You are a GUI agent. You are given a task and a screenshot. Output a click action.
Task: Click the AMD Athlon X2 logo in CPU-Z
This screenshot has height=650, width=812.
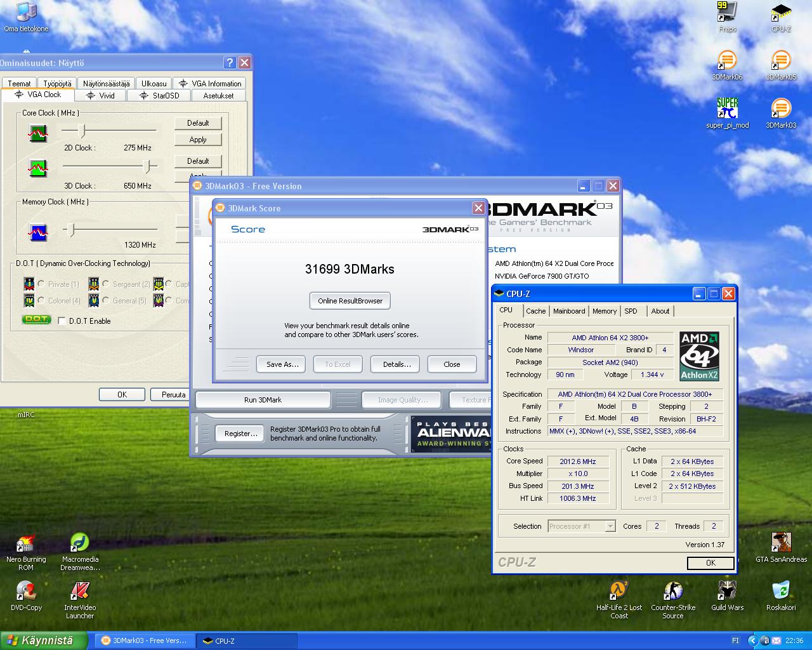click(699, 356)
